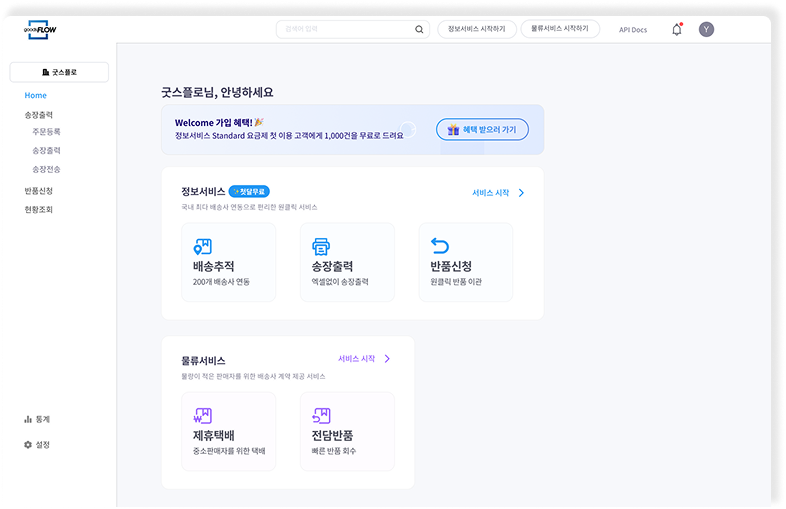Viewport: 786px width, 509px height.
Task: Click 정보서비스 시작하기 button
Action: tap(477, 29)
